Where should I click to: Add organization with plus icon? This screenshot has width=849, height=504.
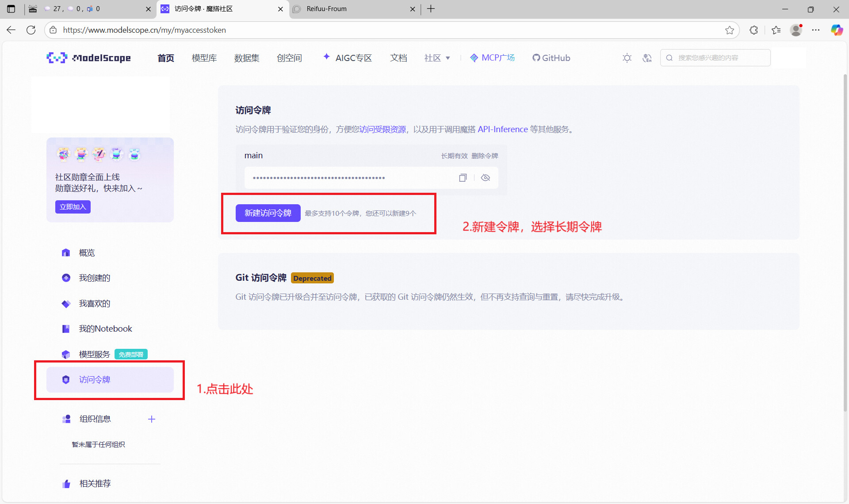tap(152, 419)
